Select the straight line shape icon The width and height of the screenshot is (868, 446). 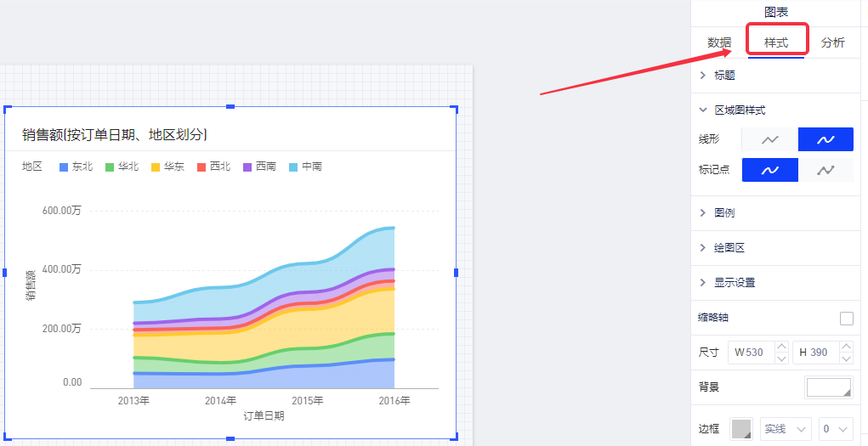pos(769,139)
